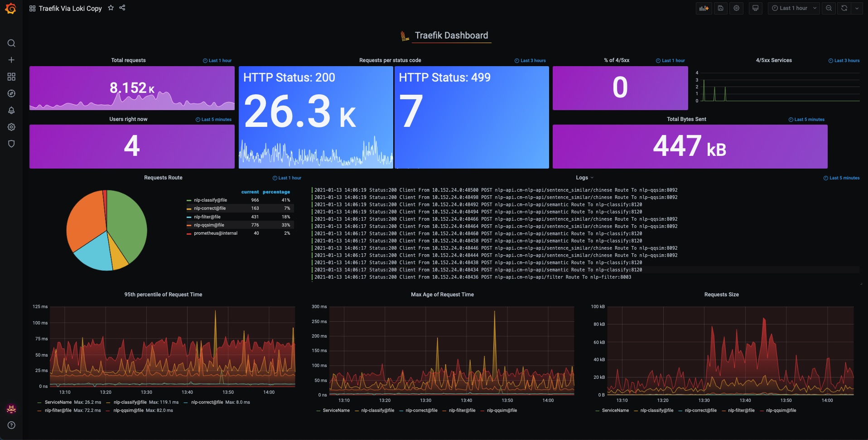Open the Server Admin shield icon

11,144
